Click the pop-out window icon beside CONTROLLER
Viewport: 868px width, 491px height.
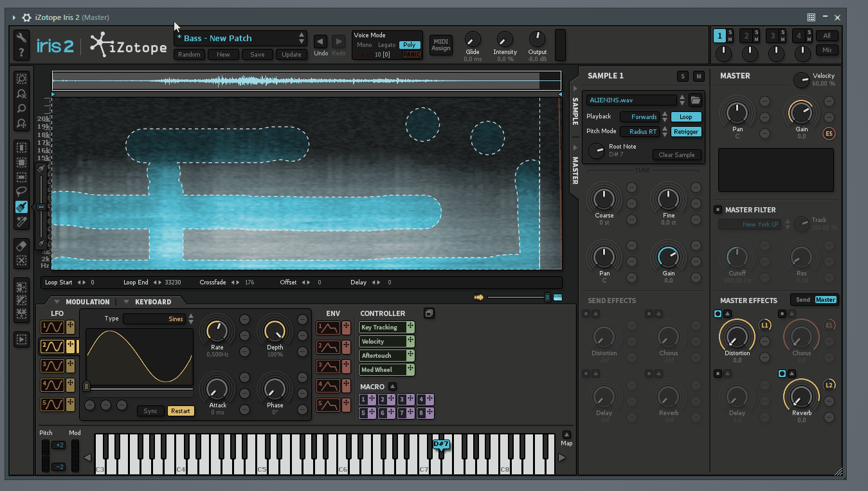429,313
